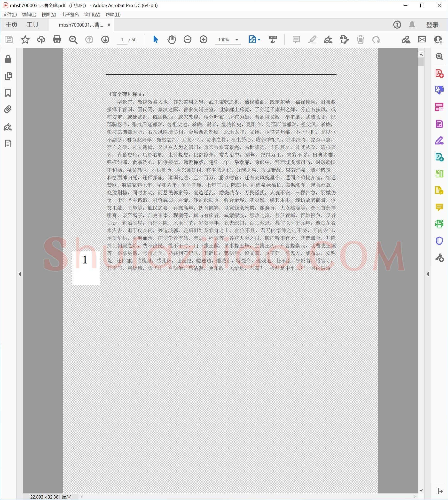The width and height of the screenshot is (448, 500).
Task: Open the Protect shield tool in the right pane
Action: (439, 240)
